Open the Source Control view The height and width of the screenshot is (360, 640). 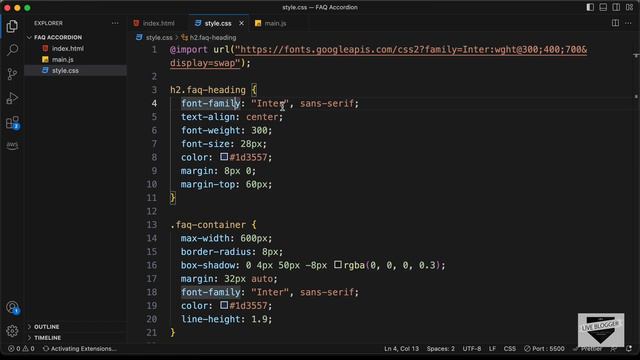(12, 74)
